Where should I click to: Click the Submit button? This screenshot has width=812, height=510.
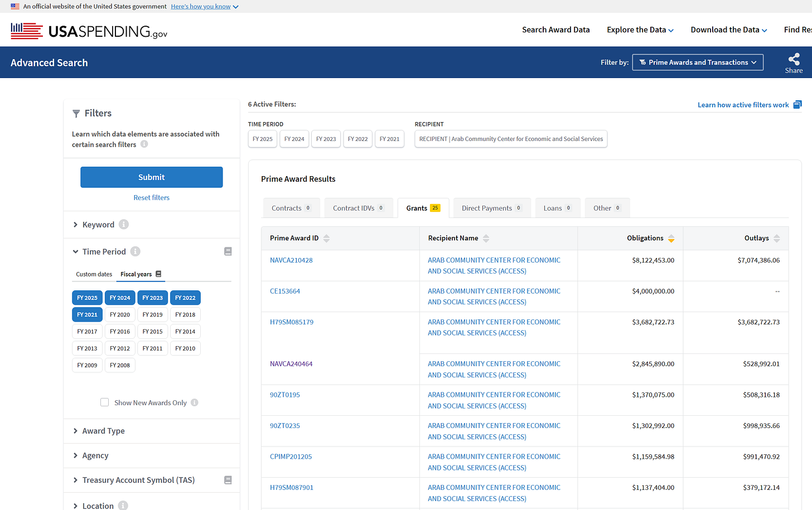152,177
